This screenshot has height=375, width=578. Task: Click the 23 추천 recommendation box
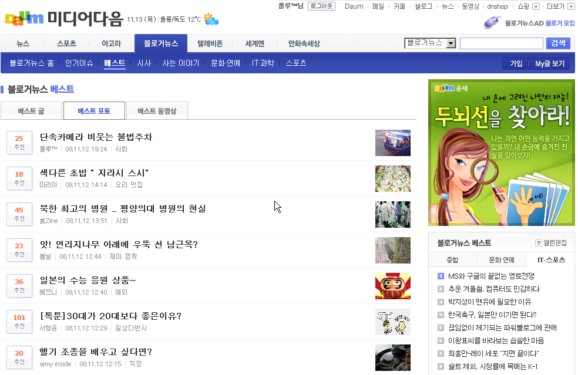(x=19, y=250)
